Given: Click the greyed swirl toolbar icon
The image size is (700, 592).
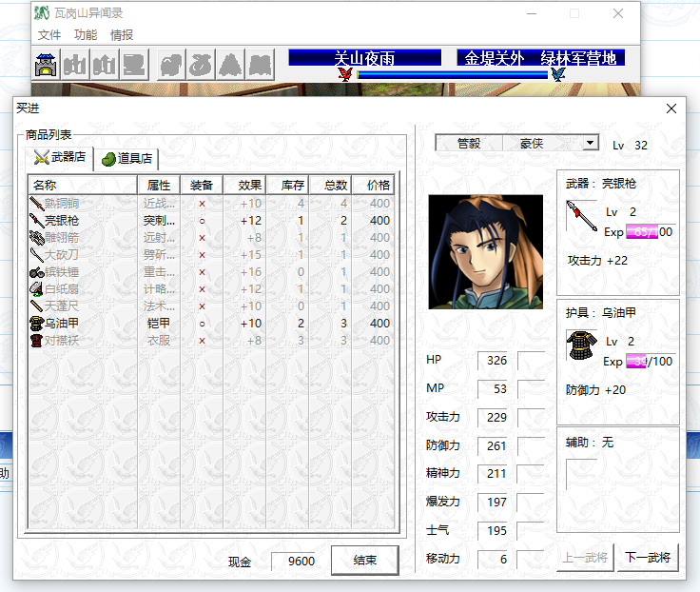Looking at the screenshot, I should [201, 65].
